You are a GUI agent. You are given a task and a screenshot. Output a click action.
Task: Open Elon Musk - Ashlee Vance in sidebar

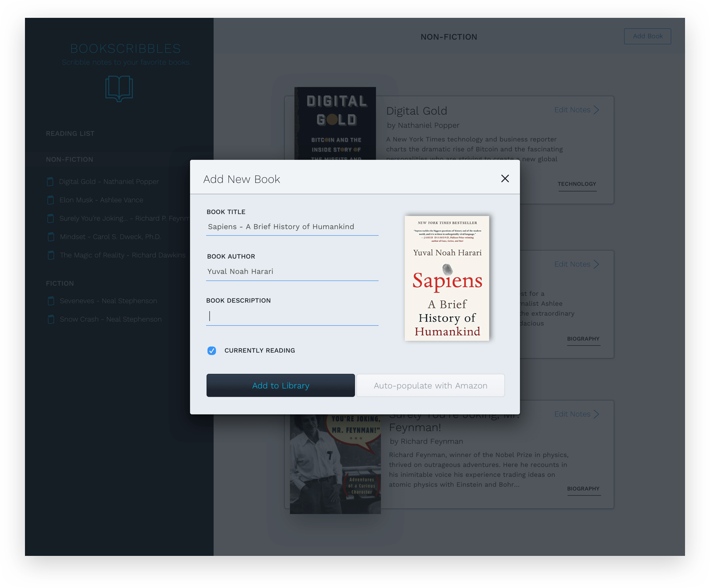[101, 200]
